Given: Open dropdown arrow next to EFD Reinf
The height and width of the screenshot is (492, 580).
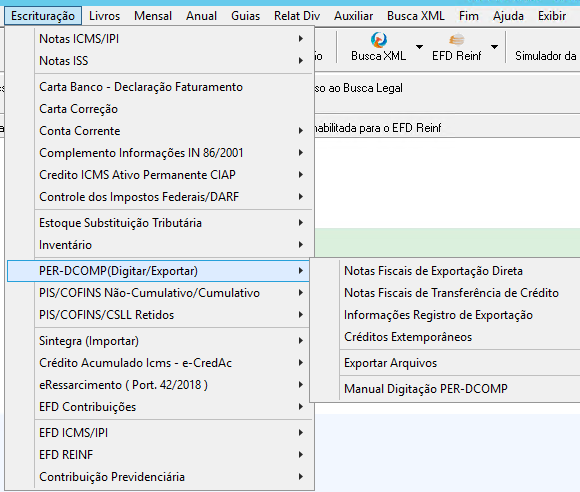Looking at the screenshot, I should pyautogui.click(x=494, y=47).
